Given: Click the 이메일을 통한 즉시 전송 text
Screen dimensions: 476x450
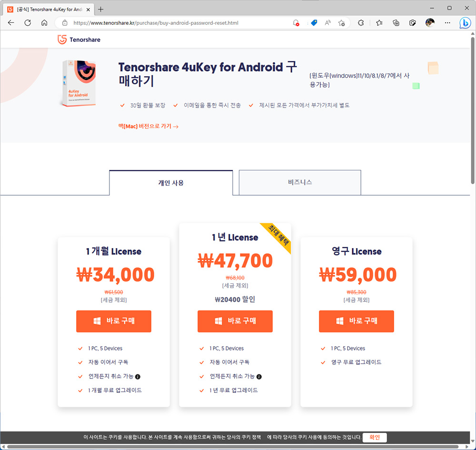Looking at the screenshot, I should pos(212,105).
